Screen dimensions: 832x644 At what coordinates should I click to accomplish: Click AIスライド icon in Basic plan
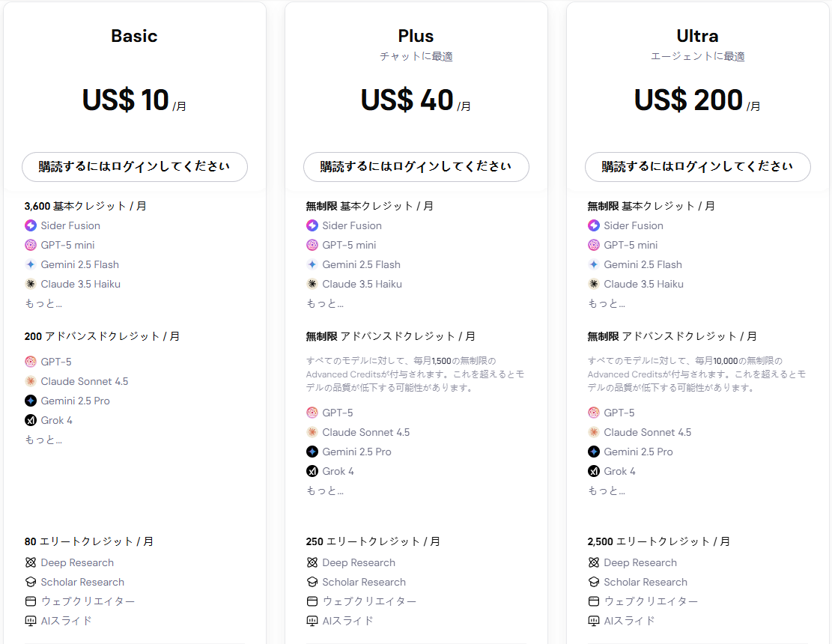coord(31,621)
